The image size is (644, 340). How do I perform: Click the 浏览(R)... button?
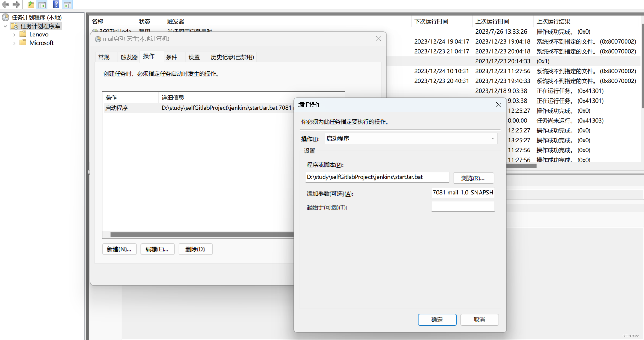(x=473, y=178)
